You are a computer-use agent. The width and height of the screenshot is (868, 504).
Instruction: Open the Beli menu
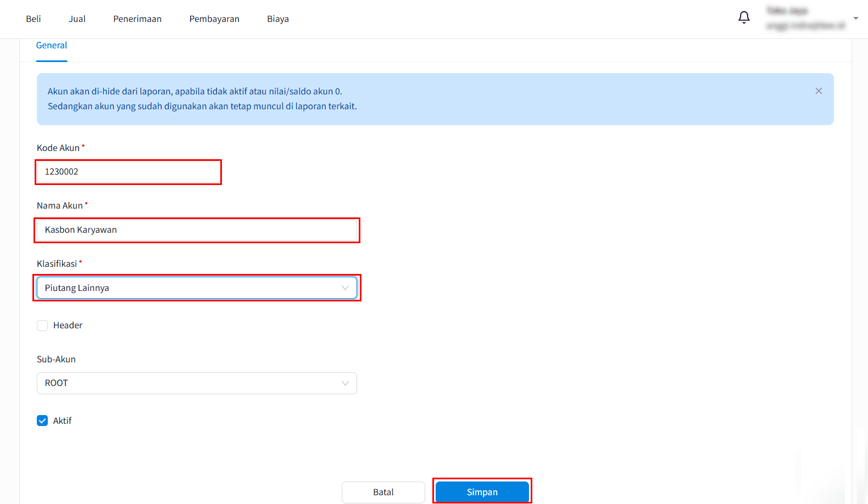(x=34, y=19)
